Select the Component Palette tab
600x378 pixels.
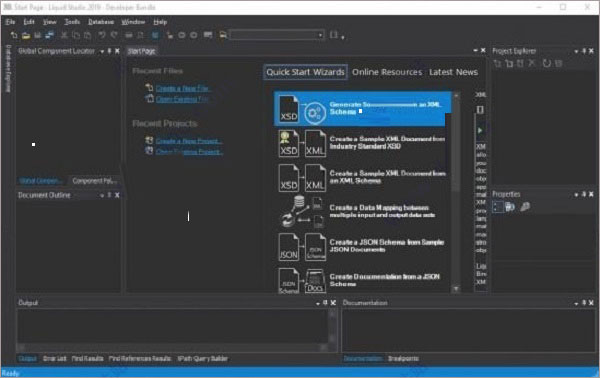click(x=95, y=181)
